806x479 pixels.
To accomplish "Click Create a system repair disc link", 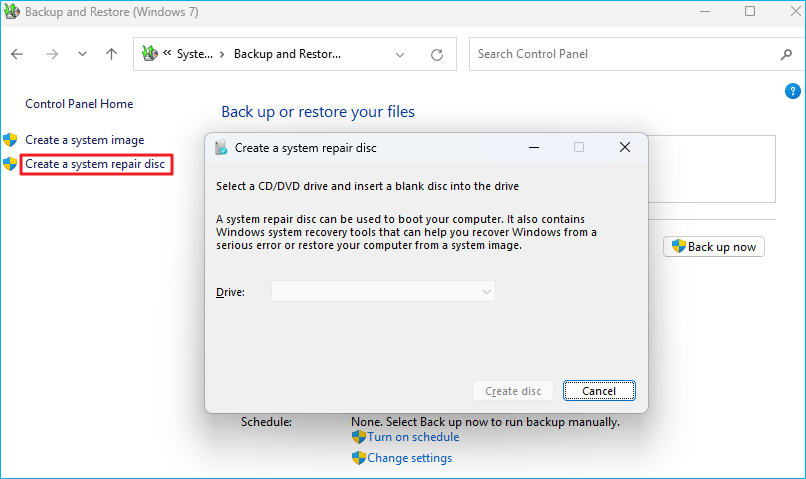I will [x=94, y=163].
